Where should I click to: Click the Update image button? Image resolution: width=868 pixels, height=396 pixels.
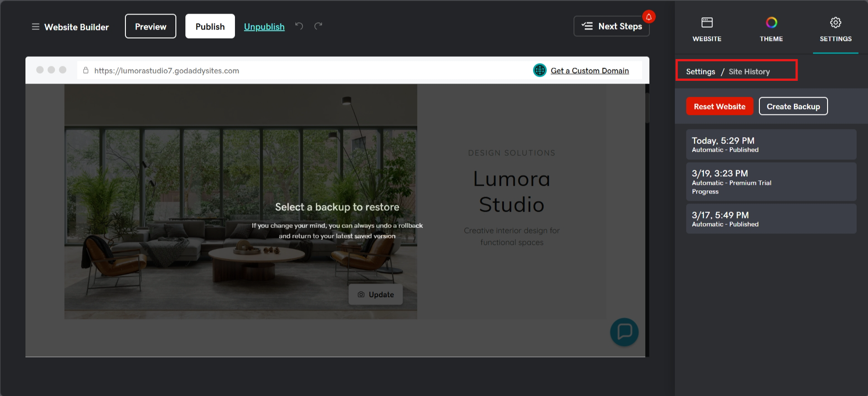click(375, 294)
